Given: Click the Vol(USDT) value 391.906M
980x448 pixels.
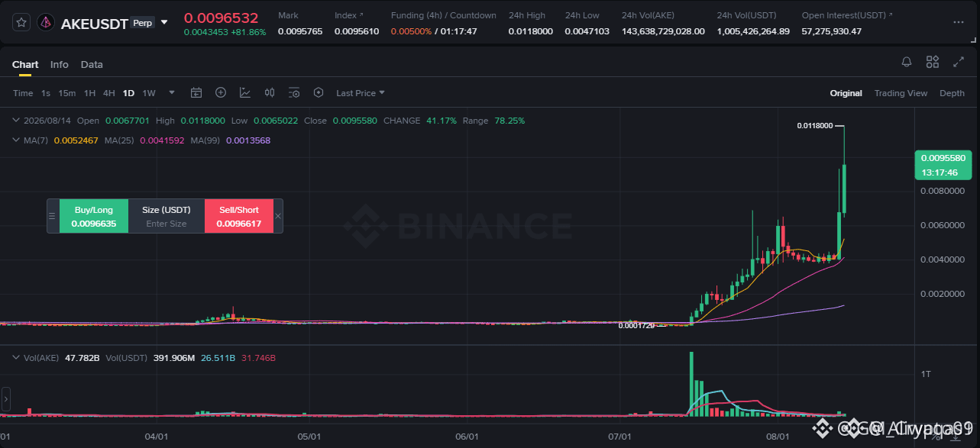Looking at the screenshot, I should coord(174,357).
